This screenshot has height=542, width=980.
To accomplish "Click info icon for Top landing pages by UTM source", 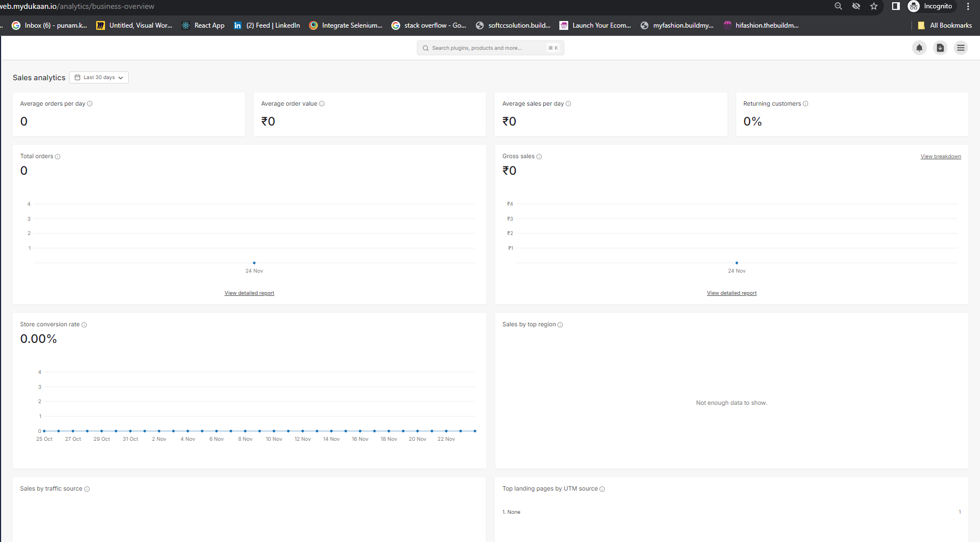I will coord(602,489).
